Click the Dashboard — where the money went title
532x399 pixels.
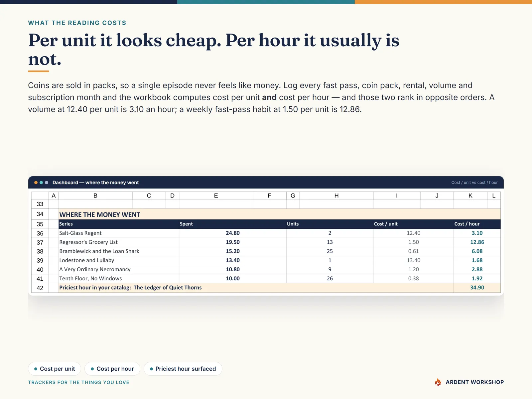96,183
